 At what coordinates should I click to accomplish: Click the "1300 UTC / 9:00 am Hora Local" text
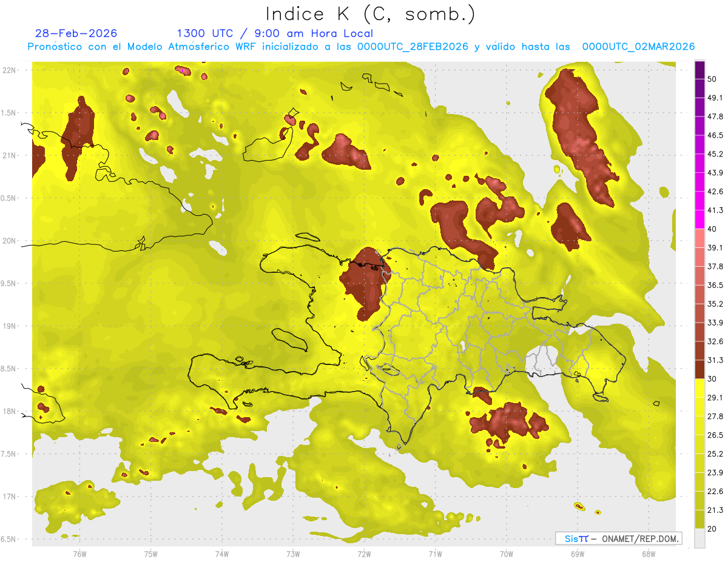coord(275,33)
